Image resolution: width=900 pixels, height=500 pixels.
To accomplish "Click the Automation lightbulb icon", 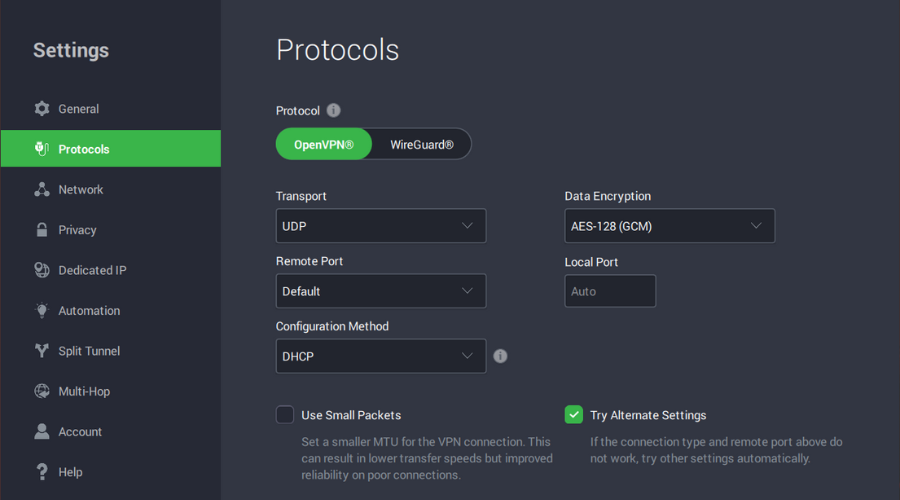I will [x=42, y=311].
